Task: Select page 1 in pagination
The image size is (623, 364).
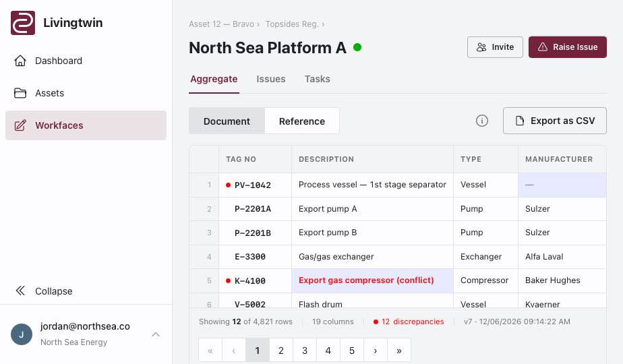Action: point(258,350)
